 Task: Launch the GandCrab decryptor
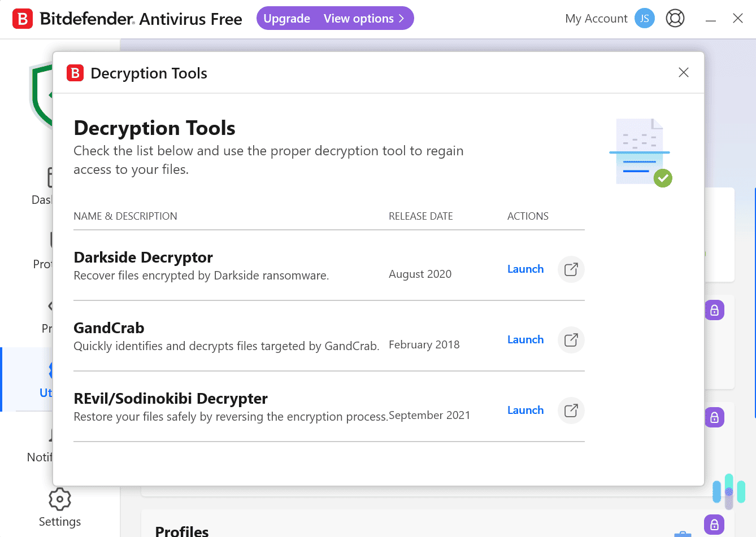tap(525, 340)
